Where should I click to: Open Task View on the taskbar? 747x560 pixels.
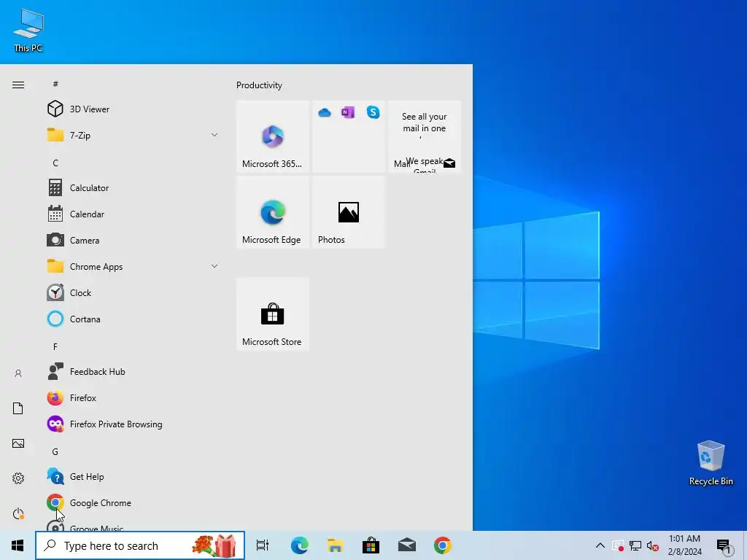[263, 545]
